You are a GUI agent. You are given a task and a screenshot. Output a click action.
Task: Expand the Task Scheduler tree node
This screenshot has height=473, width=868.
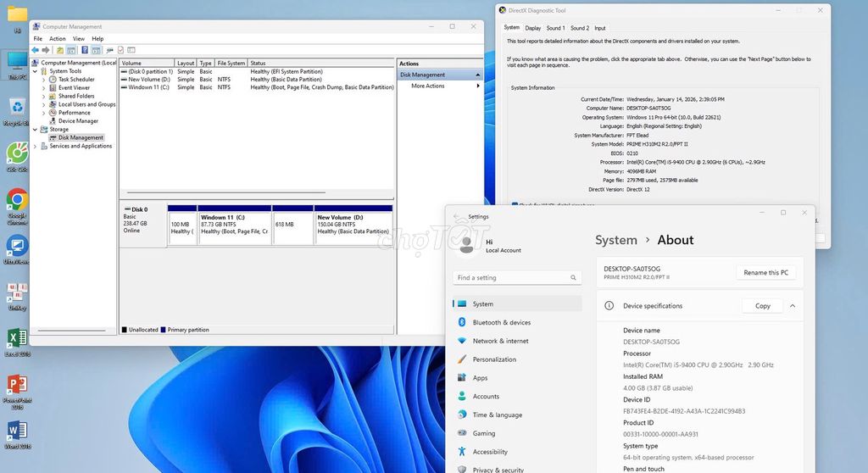[44, 80]
